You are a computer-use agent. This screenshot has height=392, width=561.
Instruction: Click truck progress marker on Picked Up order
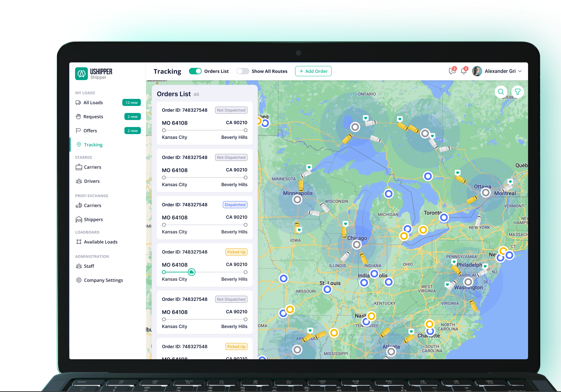coord(192,272)
